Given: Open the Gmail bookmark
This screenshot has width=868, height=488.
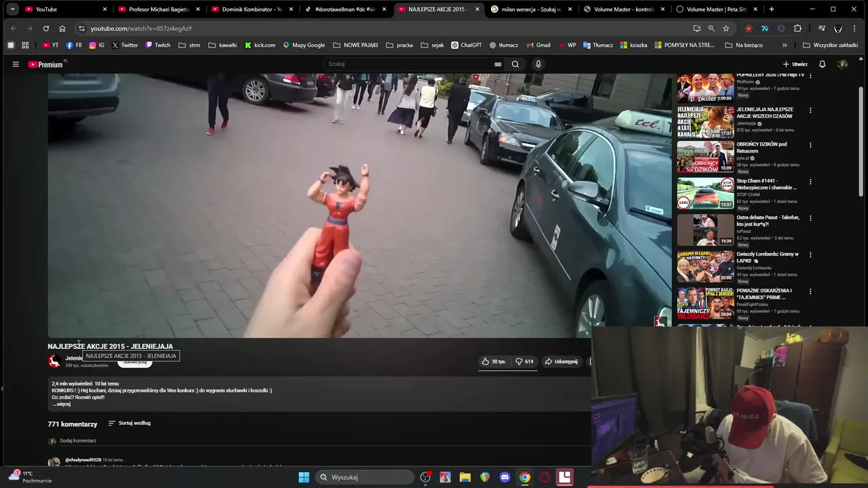Looking at the screenshot, I should click(x=538, y=45).
